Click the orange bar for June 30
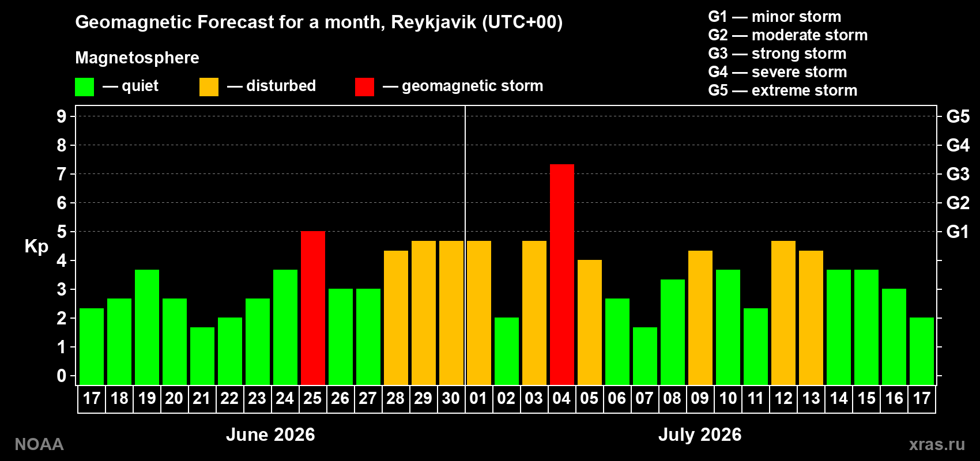The width and height of the screenshot is (980, 461). coord(451,313)
